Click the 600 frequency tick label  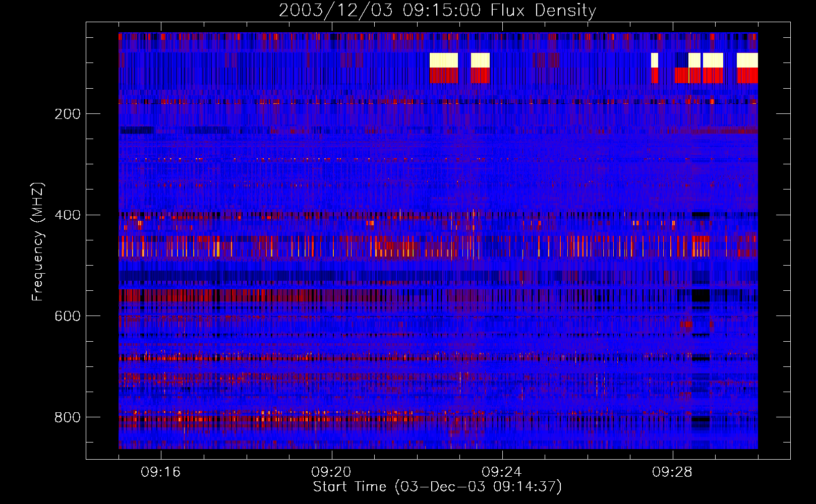68,316
